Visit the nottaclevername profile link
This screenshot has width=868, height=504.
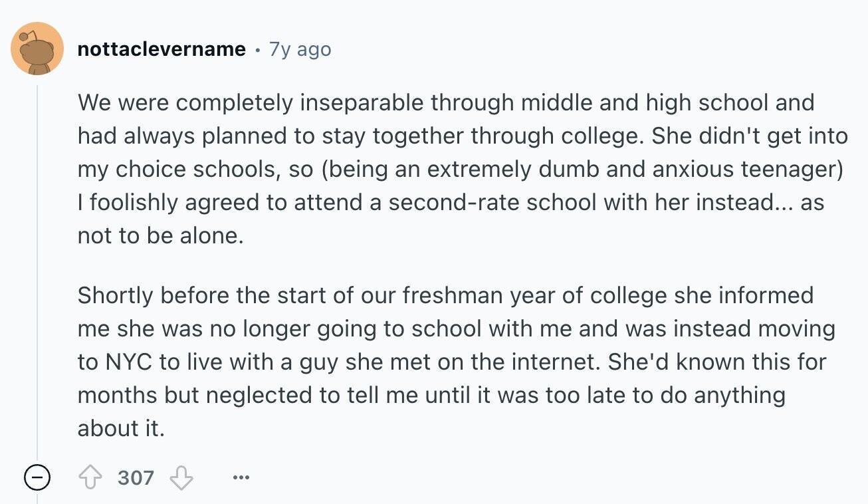pos(162,49)
